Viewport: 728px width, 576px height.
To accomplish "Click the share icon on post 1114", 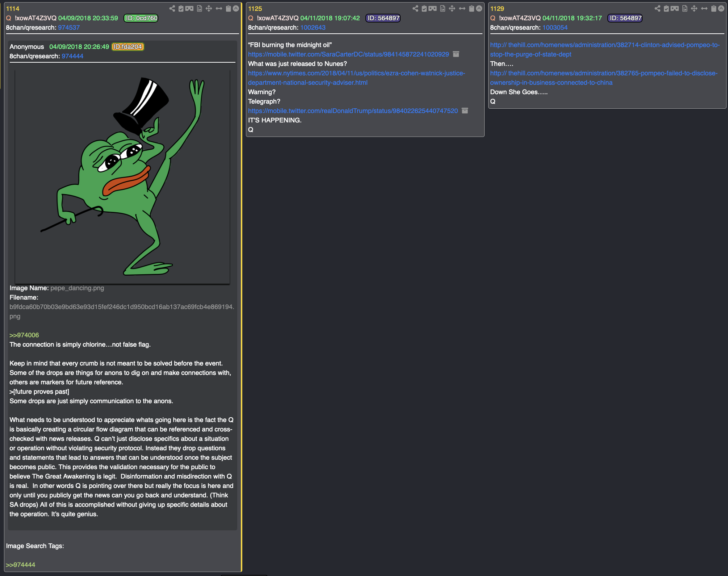I will tap(172, 8).
